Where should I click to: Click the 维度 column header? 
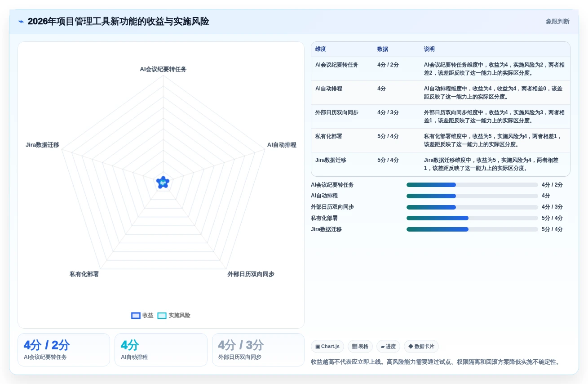pos(321,49)
